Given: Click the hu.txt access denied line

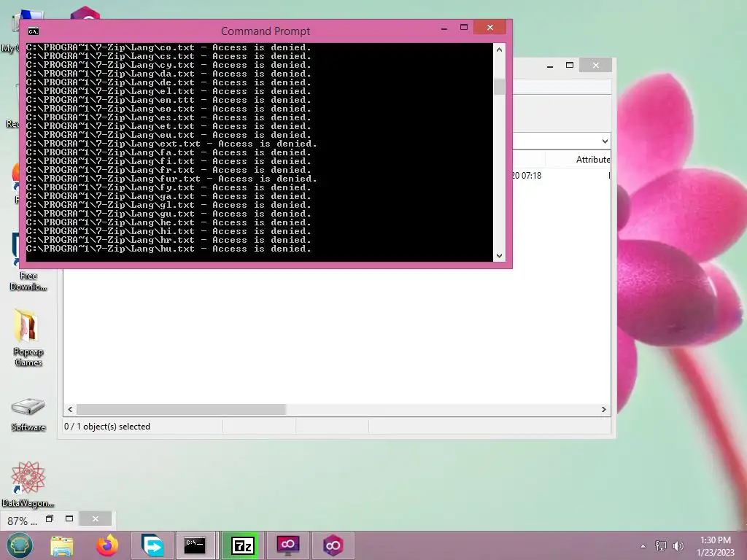Looking at the screenshot, I should [x=169, y=249].
